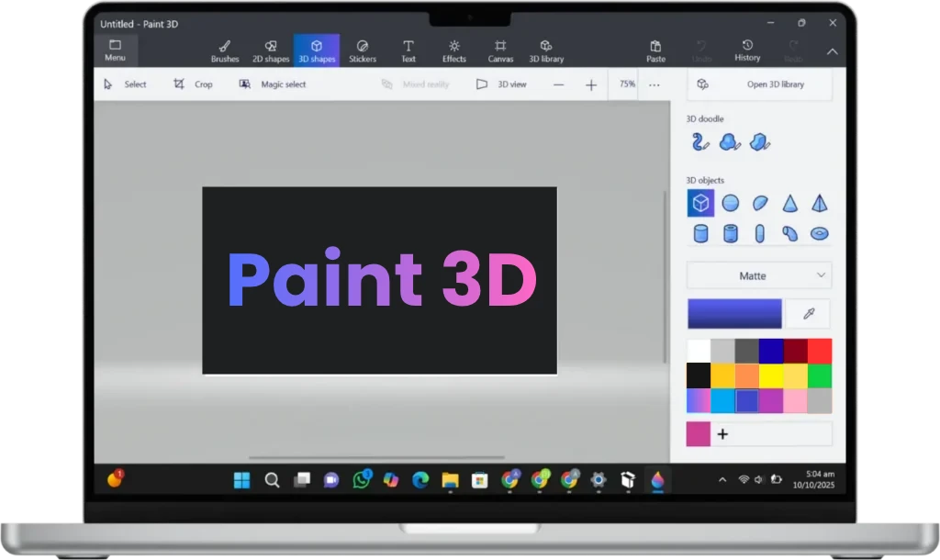
Task: Open the Paint 3D Menu
Action: pyautogui.click(x=116, y=51)
